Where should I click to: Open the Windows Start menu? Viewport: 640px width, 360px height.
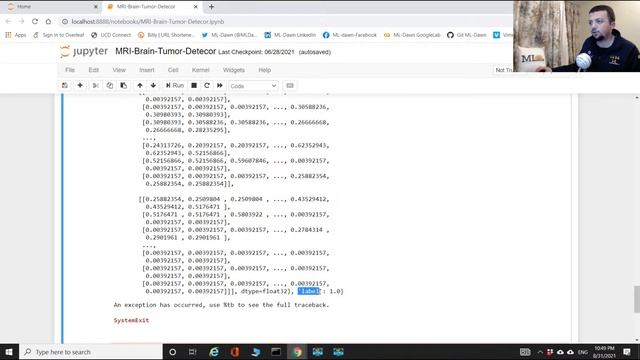(x=9, y=352)
